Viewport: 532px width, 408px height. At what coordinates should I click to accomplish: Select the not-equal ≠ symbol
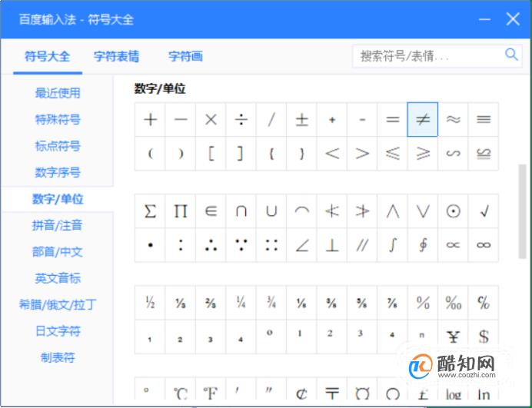pos(422,119)
